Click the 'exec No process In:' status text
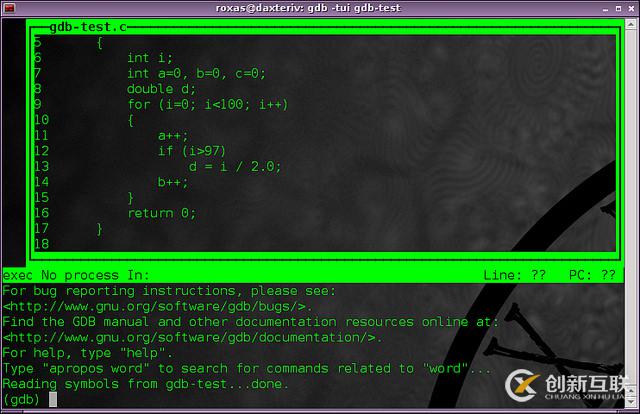The image size is (640, 414). pyautogui.click(x=76, y=275)
